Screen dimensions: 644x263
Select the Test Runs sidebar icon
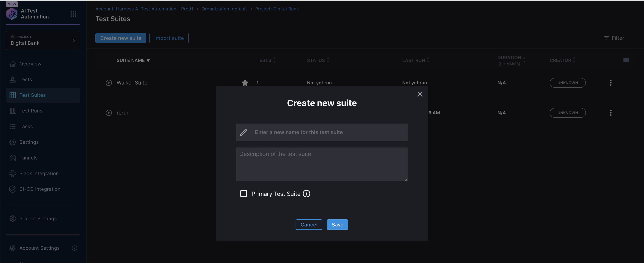13,111
